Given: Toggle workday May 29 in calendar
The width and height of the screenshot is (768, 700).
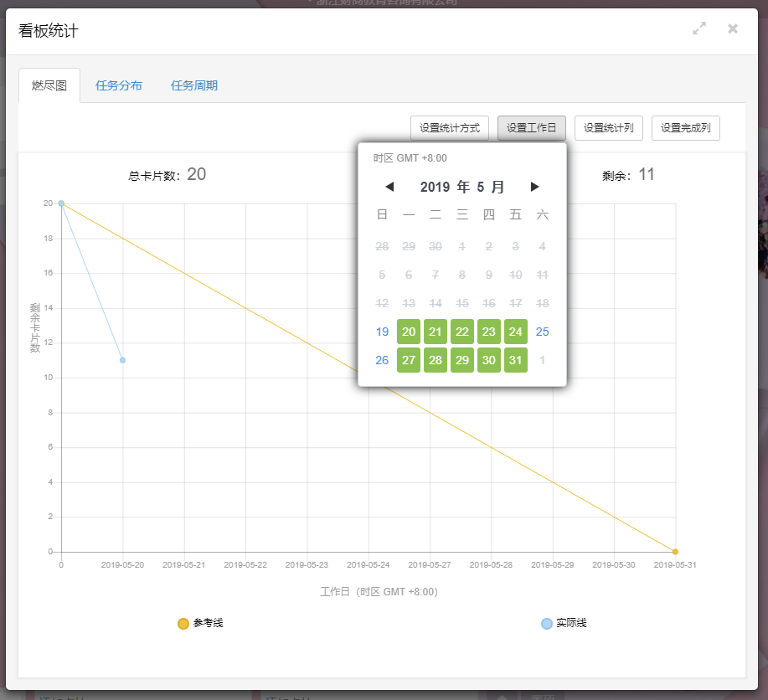Looking at the screenshot, I should coord(461,360).
